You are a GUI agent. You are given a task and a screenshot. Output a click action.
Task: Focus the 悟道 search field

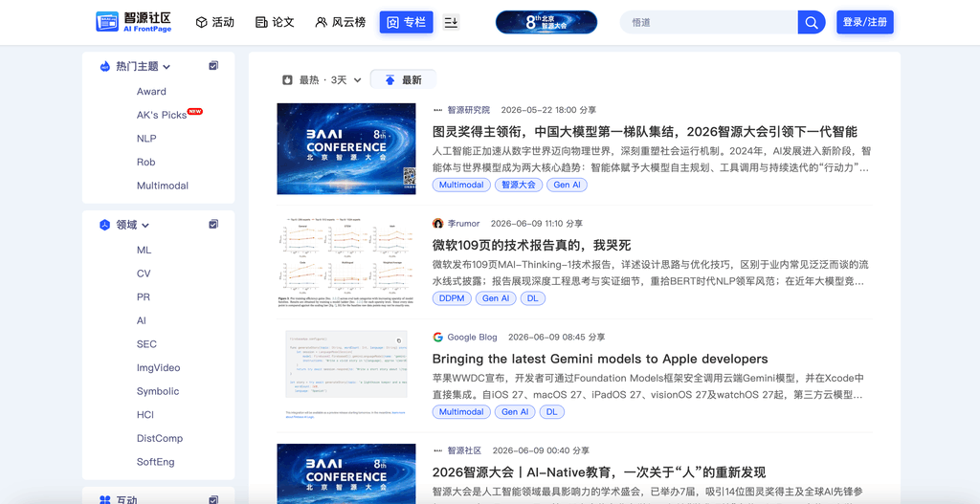[709, 23]
